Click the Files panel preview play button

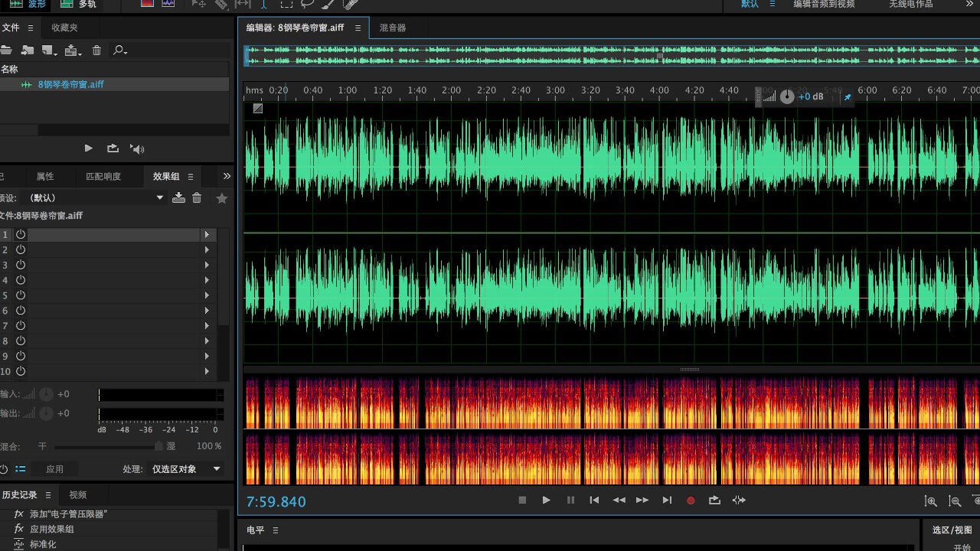88,148
